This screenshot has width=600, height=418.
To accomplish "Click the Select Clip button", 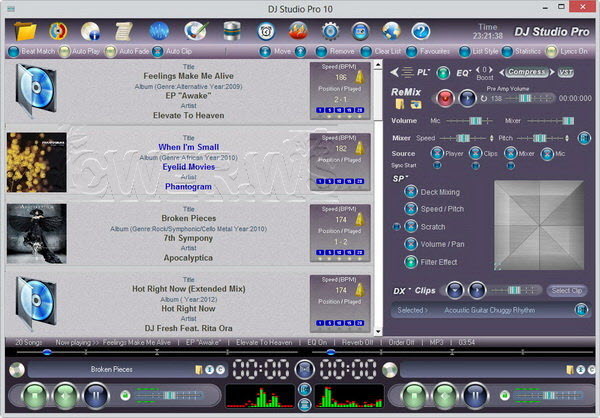I will tap(566, 291).
